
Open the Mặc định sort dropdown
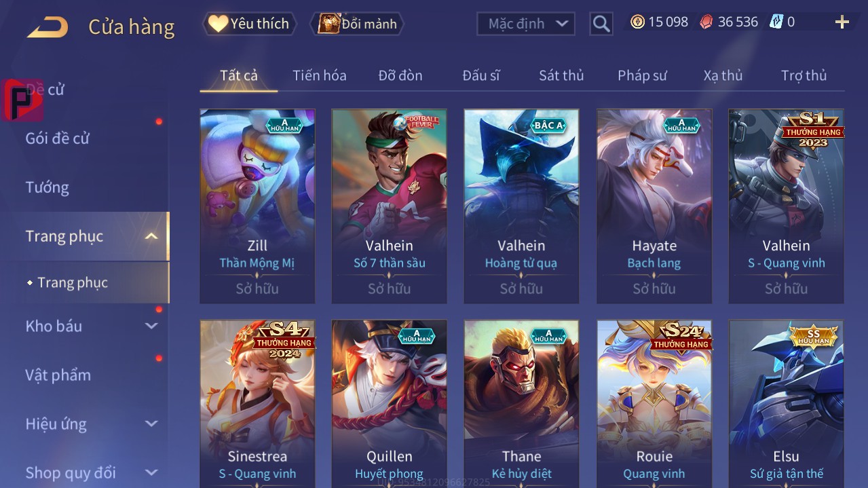526,24
